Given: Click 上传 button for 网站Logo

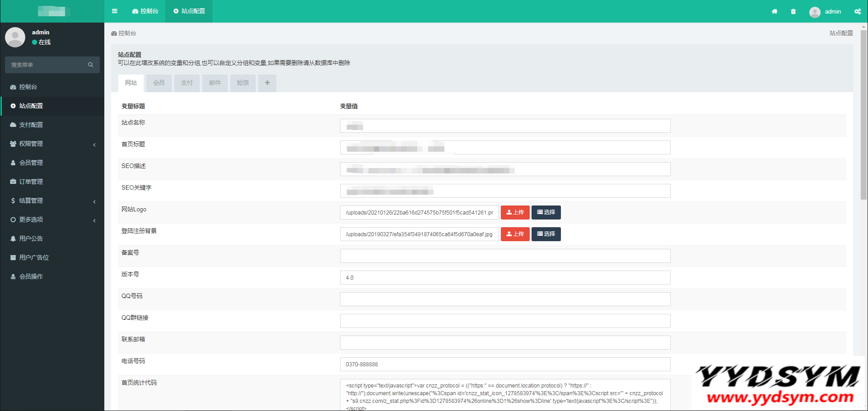Looking at the screenshot, I should point(515,212).
